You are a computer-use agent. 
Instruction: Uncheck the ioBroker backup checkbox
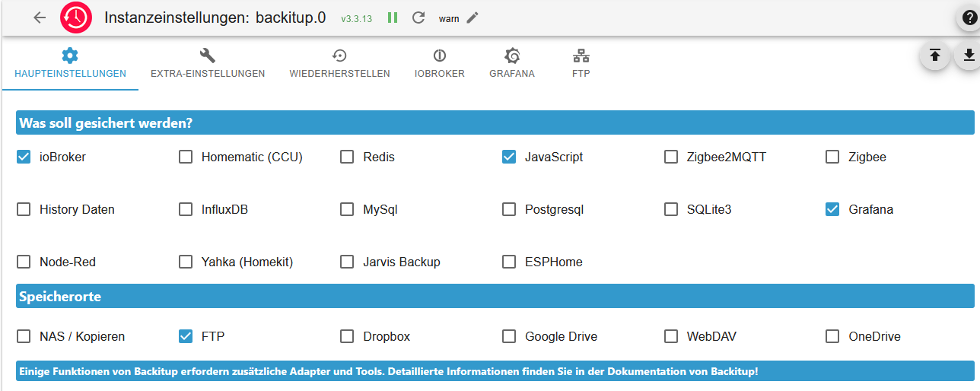tap(24, 157)
